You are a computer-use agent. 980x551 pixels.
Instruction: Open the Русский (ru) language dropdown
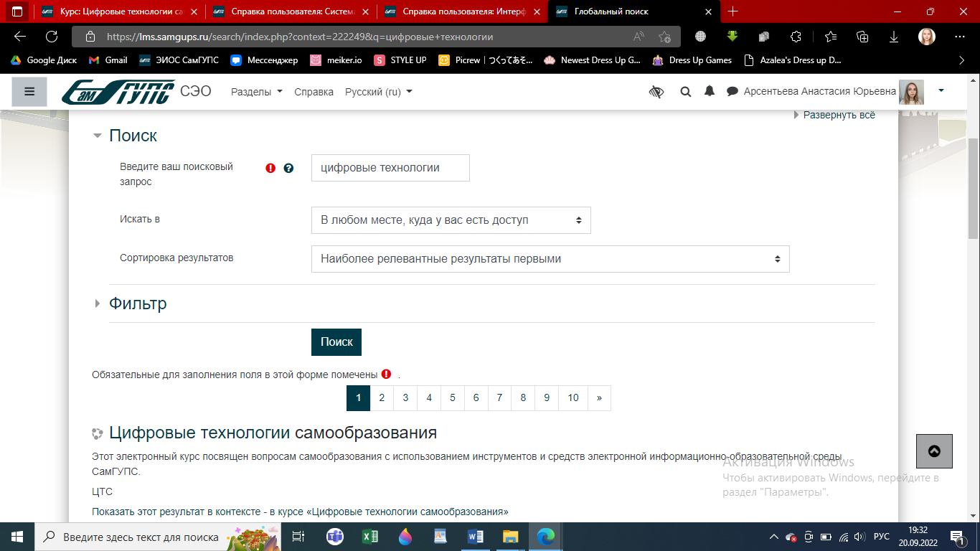point(379,92)
